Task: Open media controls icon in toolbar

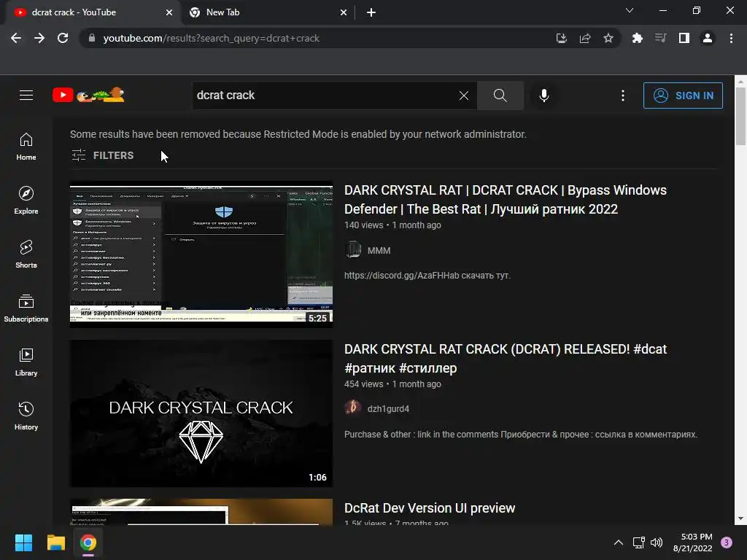Action: (661, 38)
